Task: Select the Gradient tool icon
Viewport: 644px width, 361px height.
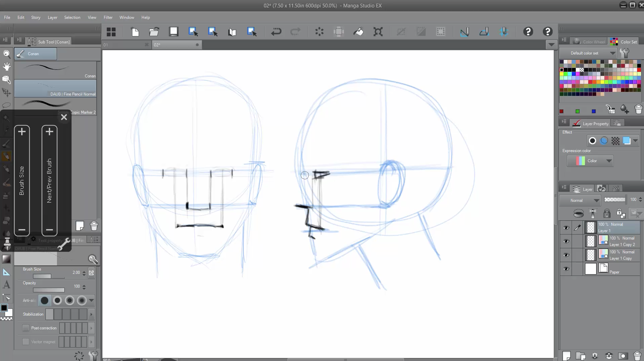Action: coord(6,259)
